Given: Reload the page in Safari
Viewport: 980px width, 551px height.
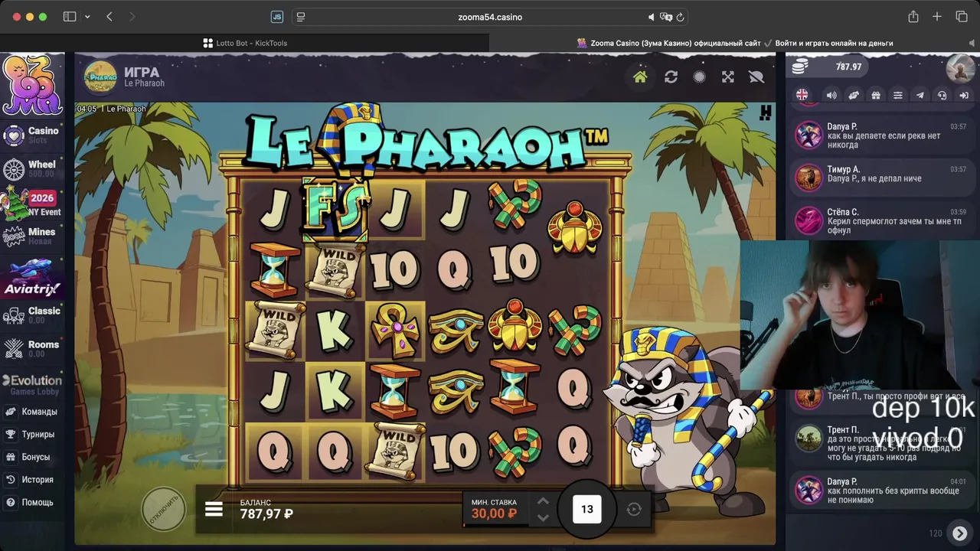Looking at the screenshot, I should point(680,17).
